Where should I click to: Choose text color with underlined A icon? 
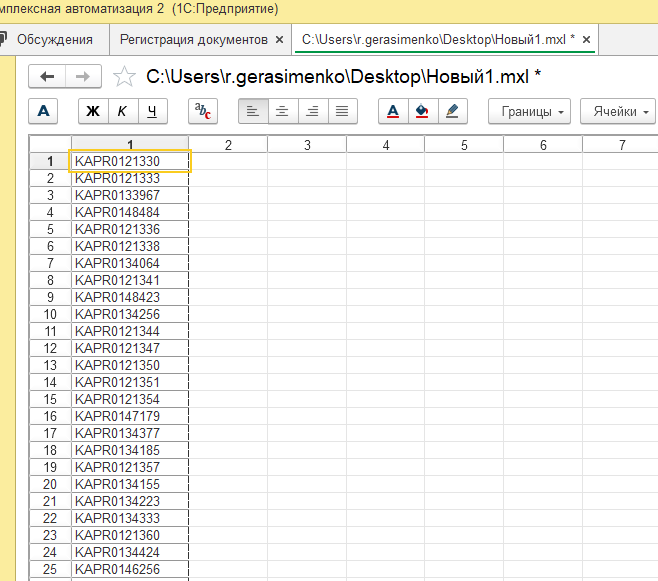[393, 111]
